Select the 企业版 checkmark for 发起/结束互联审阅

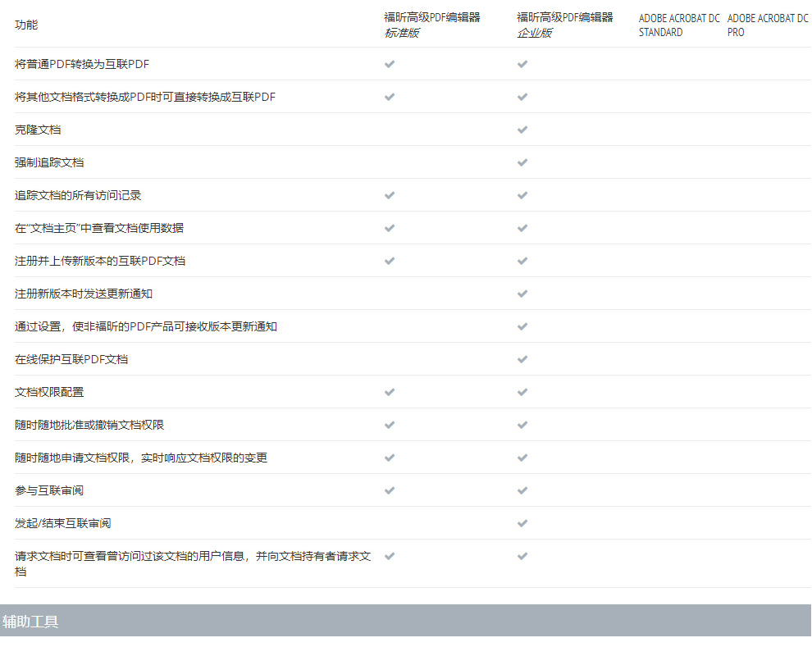pyautogui.click(x=522, y=523)
